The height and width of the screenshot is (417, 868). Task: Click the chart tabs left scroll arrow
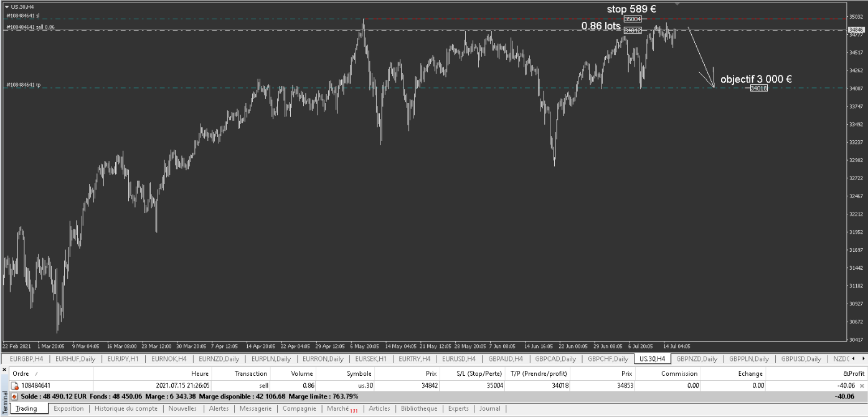(854, 358)
